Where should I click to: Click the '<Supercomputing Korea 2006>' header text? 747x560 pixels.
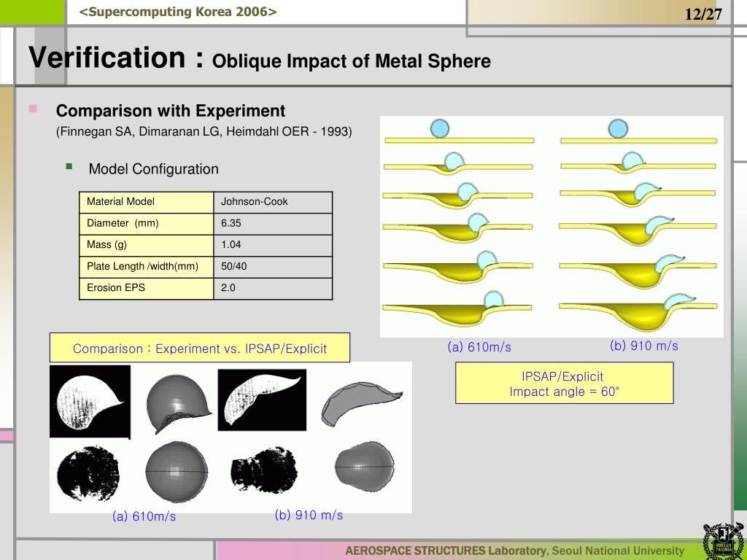[x=178, y=12]
